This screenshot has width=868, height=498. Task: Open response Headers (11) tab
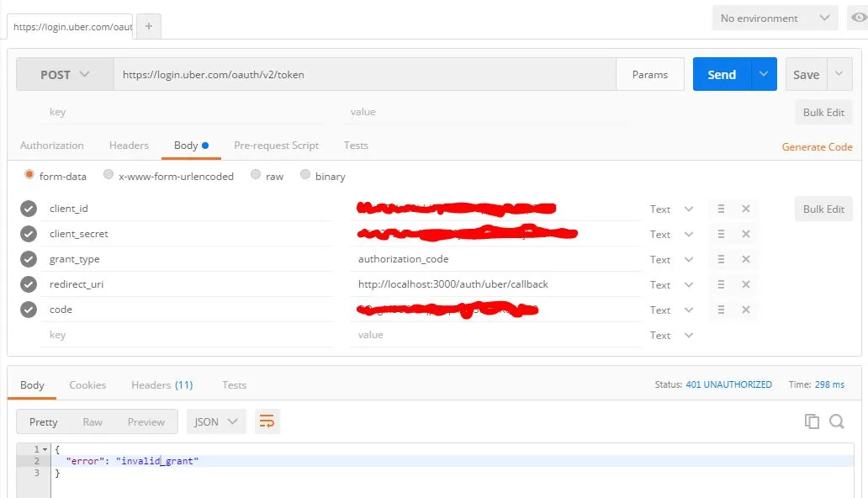(x=162, y=385)
